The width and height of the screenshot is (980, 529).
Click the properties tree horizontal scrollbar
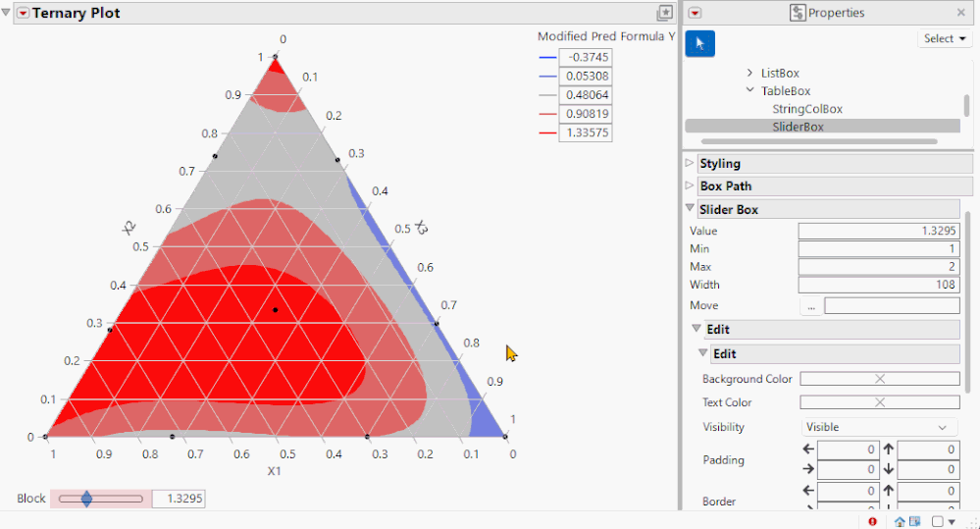[819, 141]
